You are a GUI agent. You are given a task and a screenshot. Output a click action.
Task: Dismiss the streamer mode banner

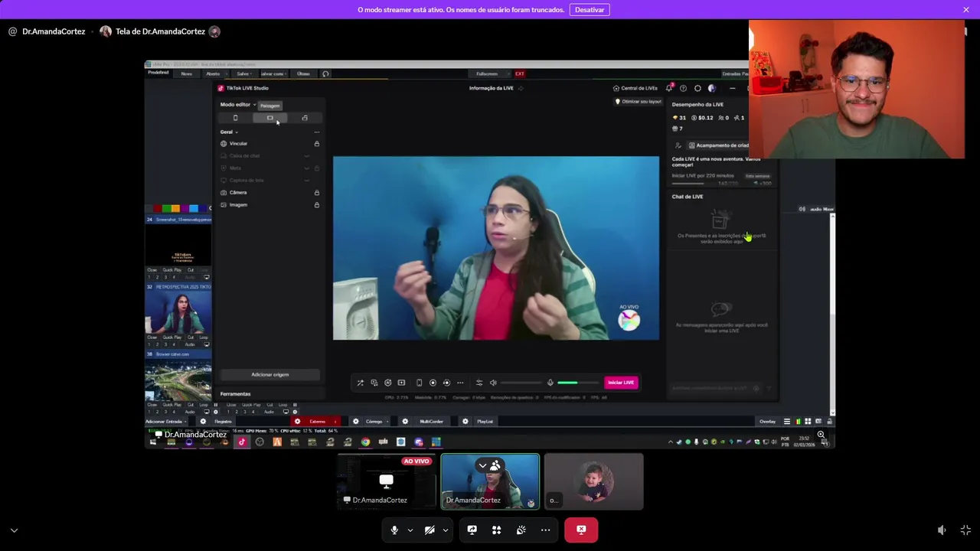tap(966, 9)
